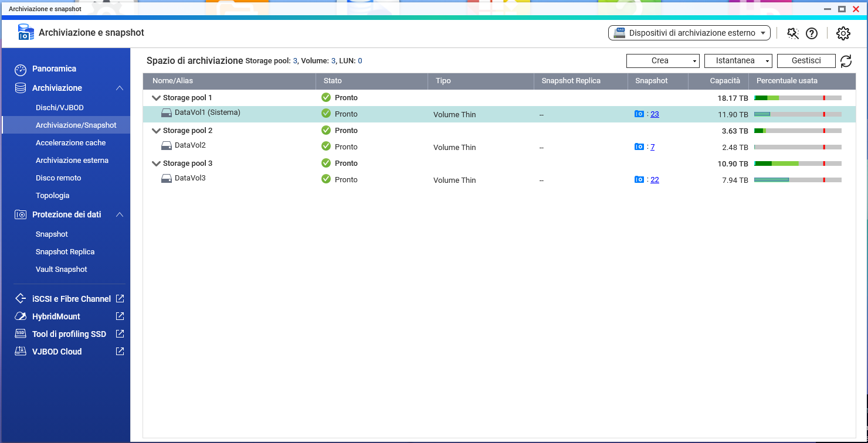The image size is (868, 443).
Task: Click the magic wand tools icon
Action: point(793,33)
